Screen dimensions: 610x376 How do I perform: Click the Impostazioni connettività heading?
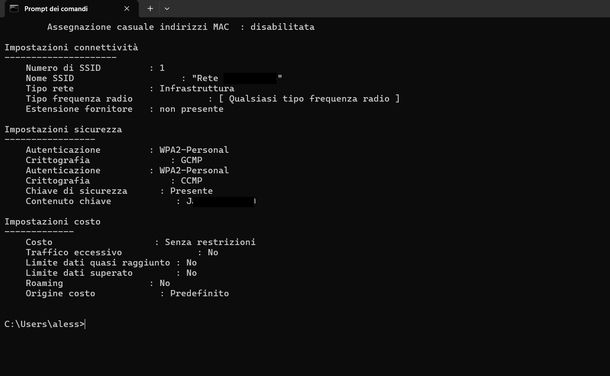pyautogui.click(x=71, y=47)
